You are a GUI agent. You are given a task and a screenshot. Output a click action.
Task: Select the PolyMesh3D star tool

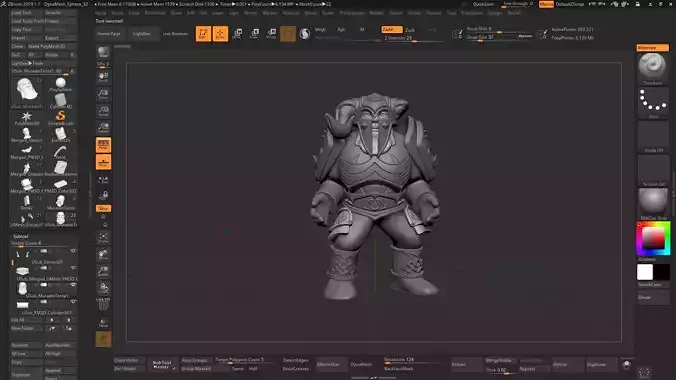tap(26, 117)
